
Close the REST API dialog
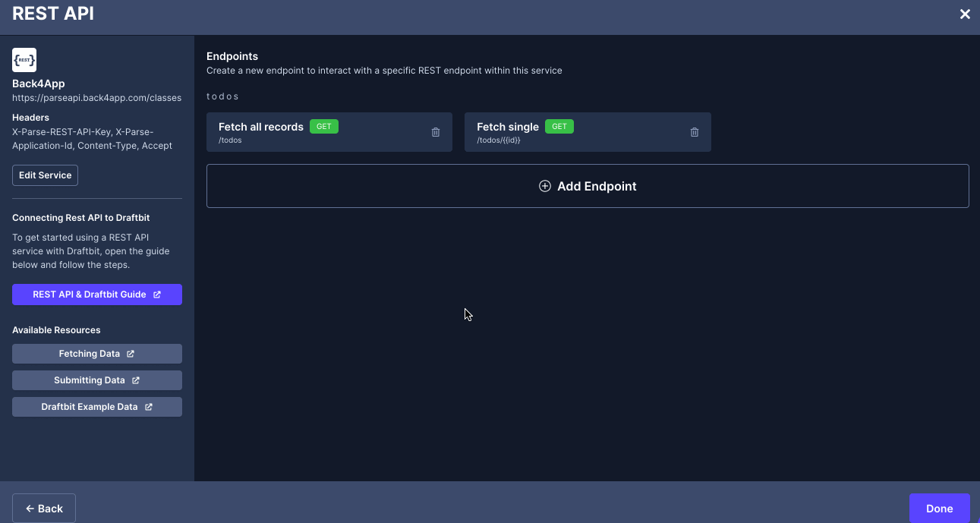click(965, 14)
